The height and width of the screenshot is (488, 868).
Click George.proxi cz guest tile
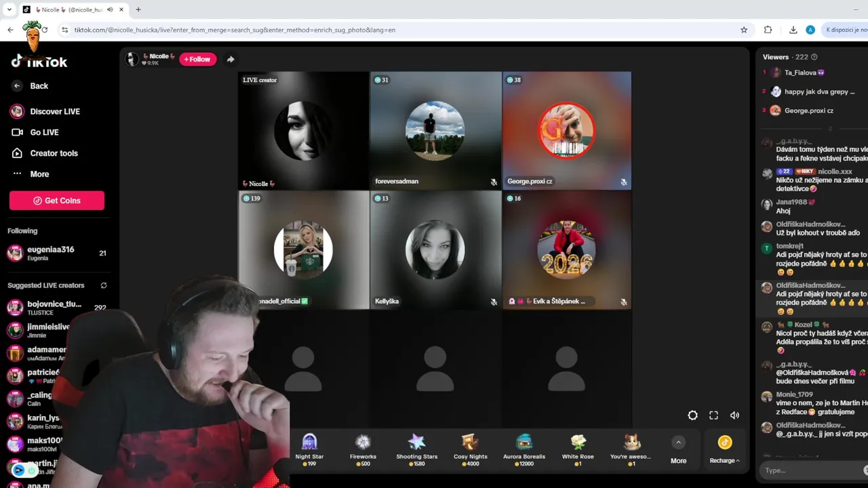(x=567, y=131)
